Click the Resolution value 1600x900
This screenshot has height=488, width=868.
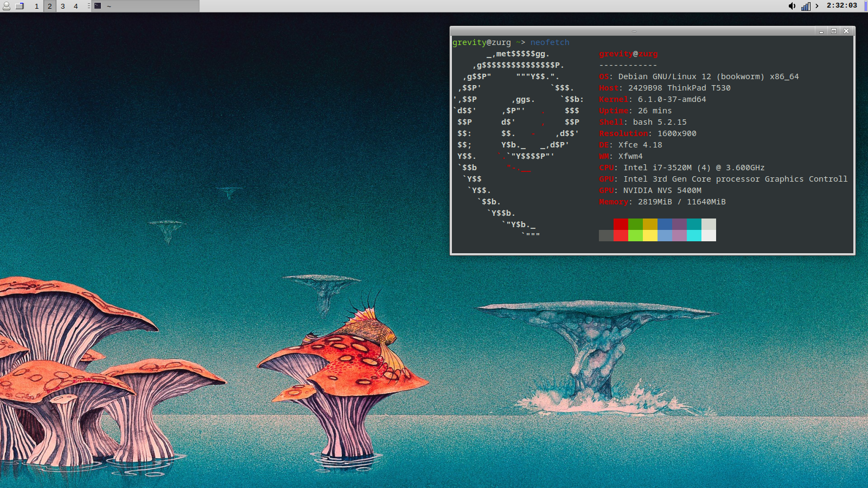pyautogui.click(x=677, y=133)
